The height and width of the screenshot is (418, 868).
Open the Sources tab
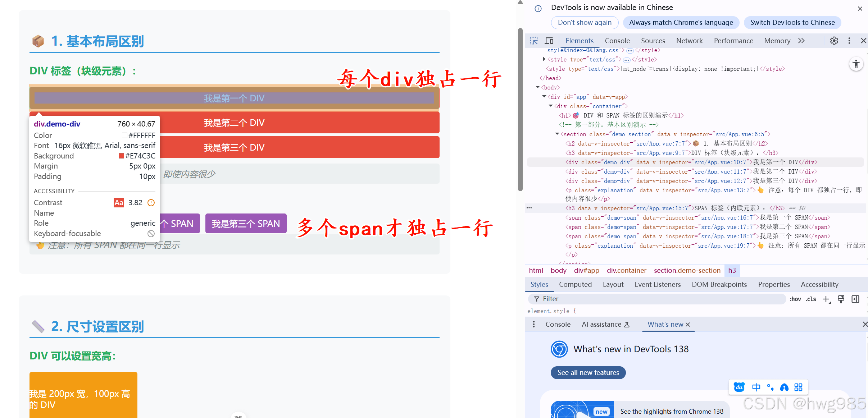point(653,41)
